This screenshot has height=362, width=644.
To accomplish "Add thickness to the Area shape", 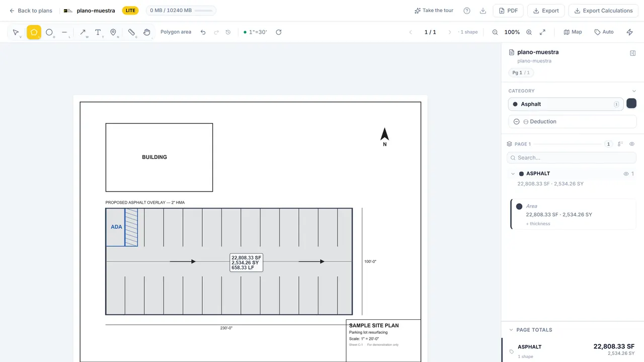I will click(538, 224).
